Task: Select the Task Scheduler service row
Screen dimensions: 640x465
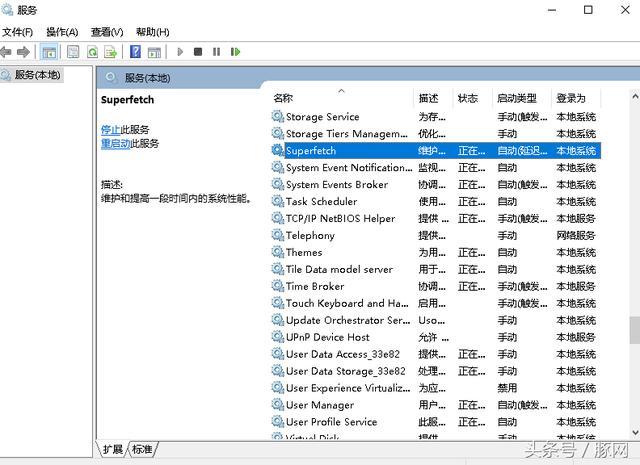Action: pos(321,202)
